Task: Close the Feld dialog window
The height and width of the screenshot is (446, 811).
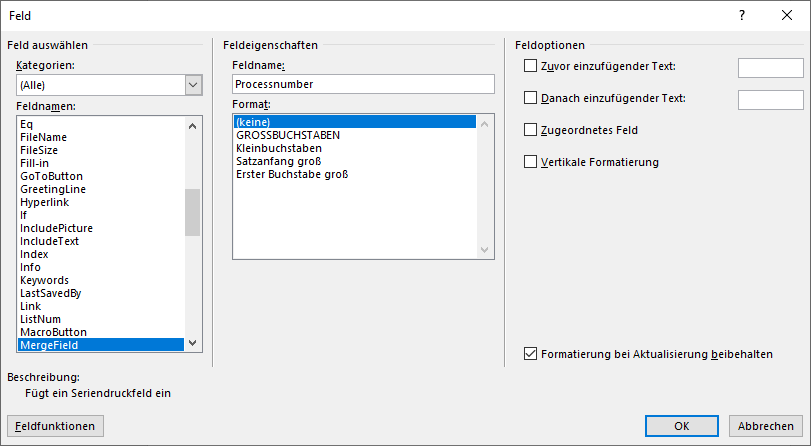Action: [x=786, y=15]
